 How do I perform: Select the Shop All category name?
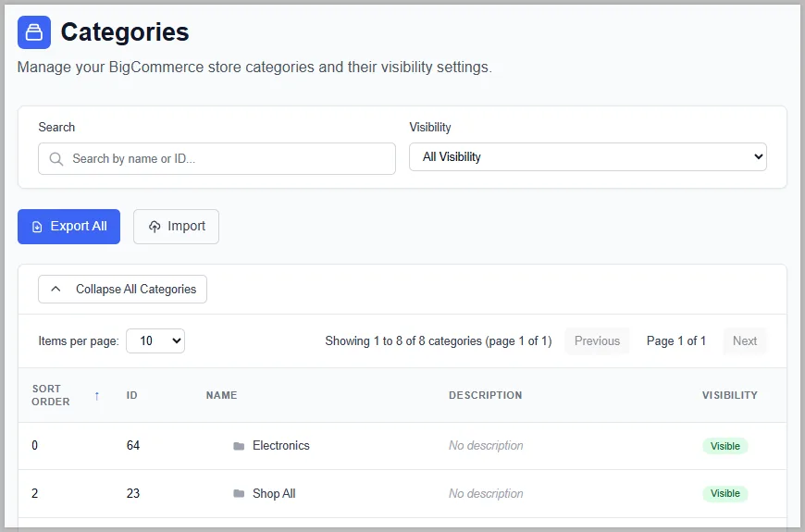point(274,493)
